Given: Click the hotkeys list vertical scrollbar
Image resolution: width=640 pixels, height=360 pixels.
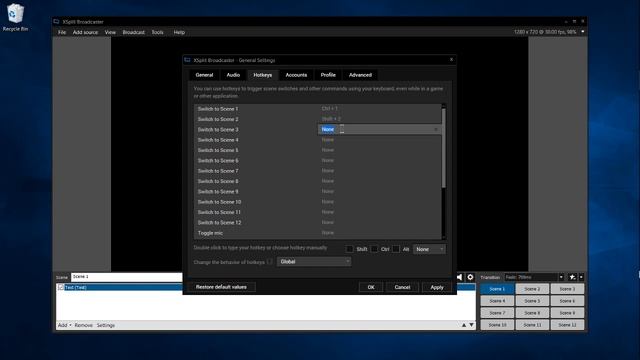Looking at the screenshot, I should (x=444, y=149).
